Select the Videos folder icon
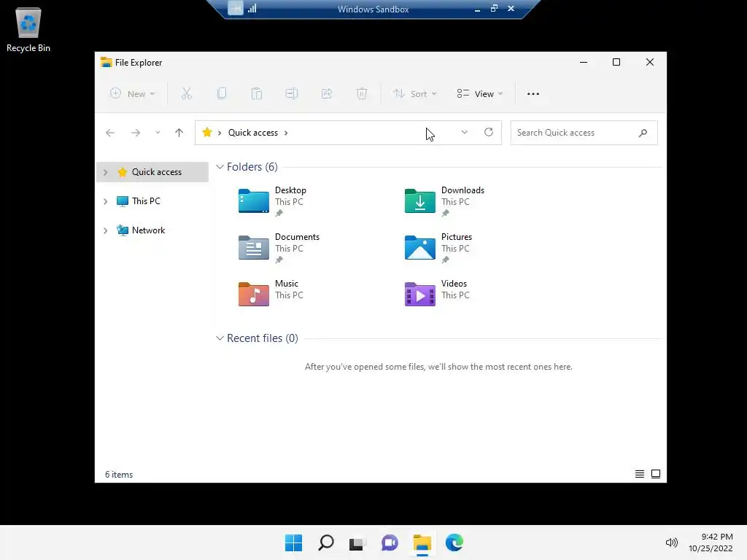Screen dimensions: 747x560 pyautogui.click(x=419, y=294)
